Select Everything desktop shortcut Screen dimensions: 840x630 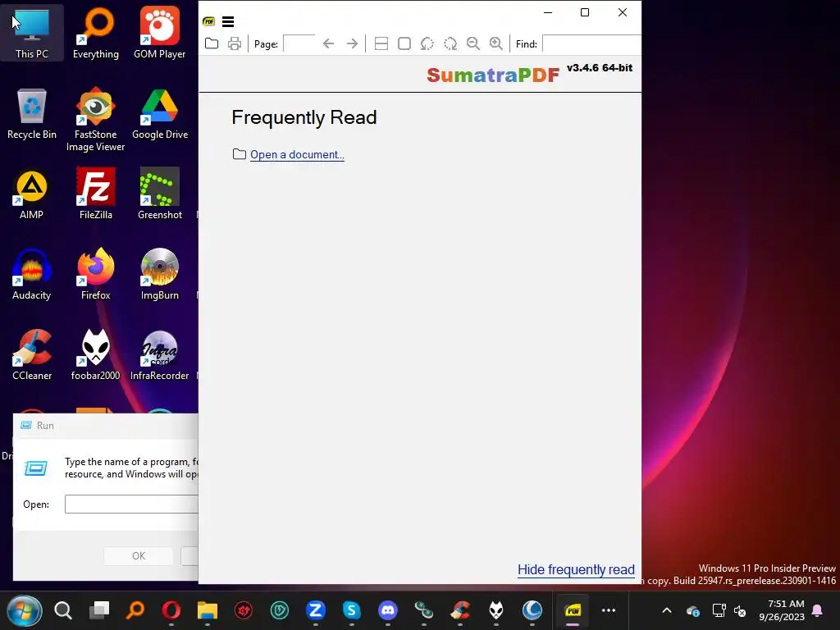96,33
